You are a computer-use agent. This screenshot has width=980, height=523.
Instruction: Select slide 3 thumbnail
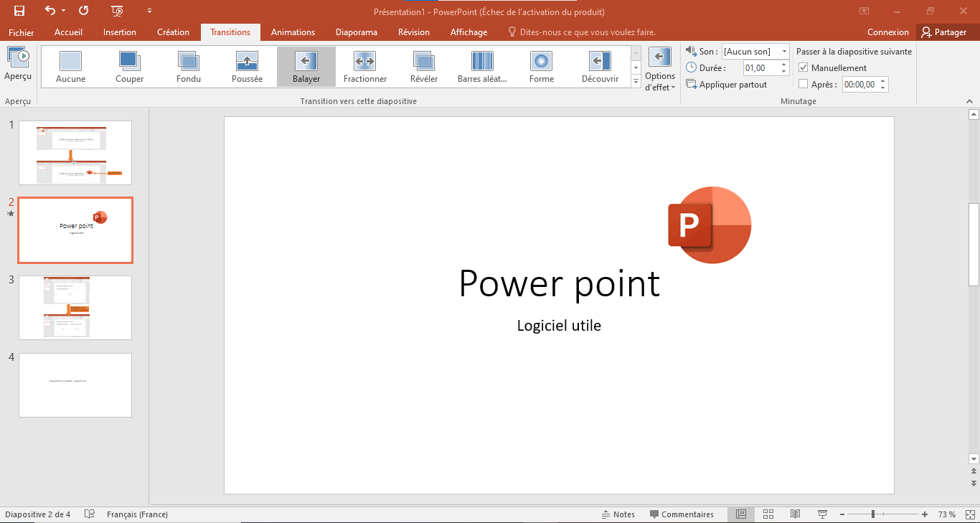click(x=75, y=308)
